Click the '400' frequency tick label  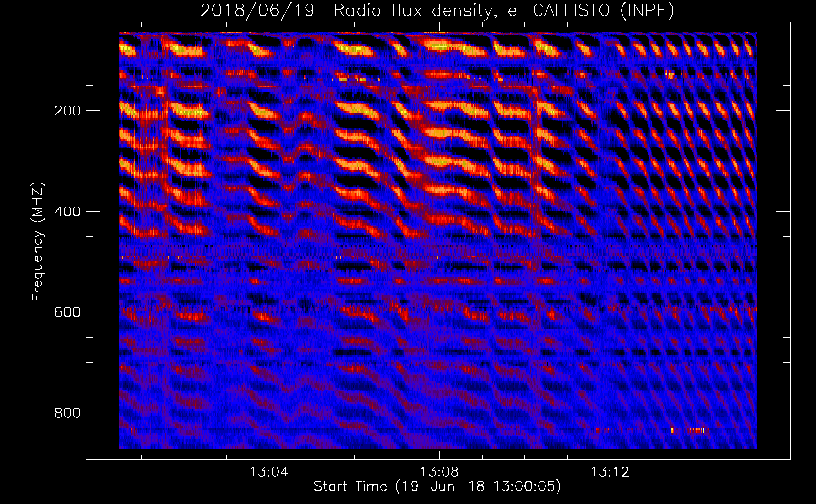point(68,212)
